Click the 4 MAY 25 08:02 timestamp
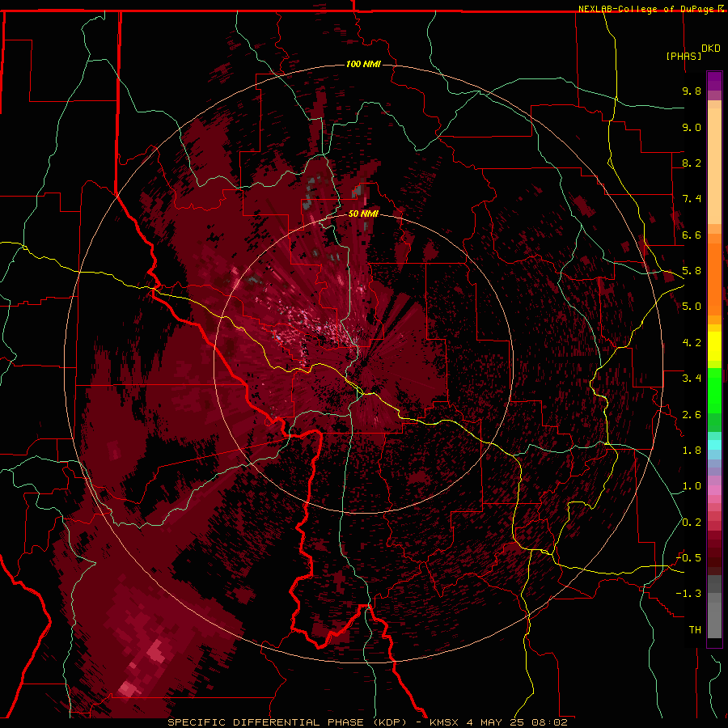Screen dimensions: 728x728 click(517, 722)
